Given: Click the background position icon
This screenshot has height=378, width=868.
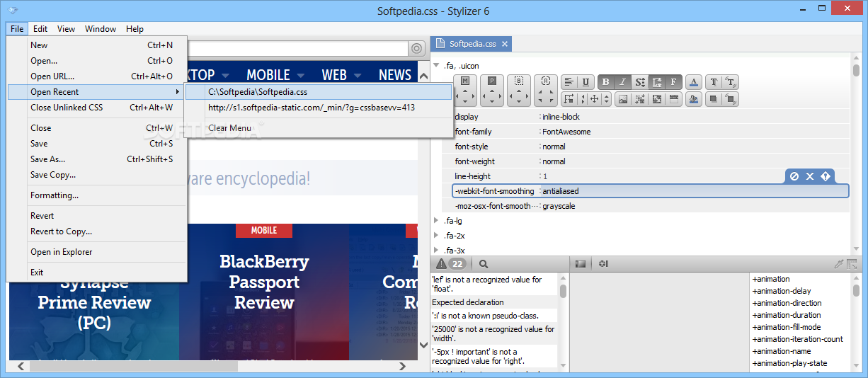Looking at the screenshot, I should point(640,99).
